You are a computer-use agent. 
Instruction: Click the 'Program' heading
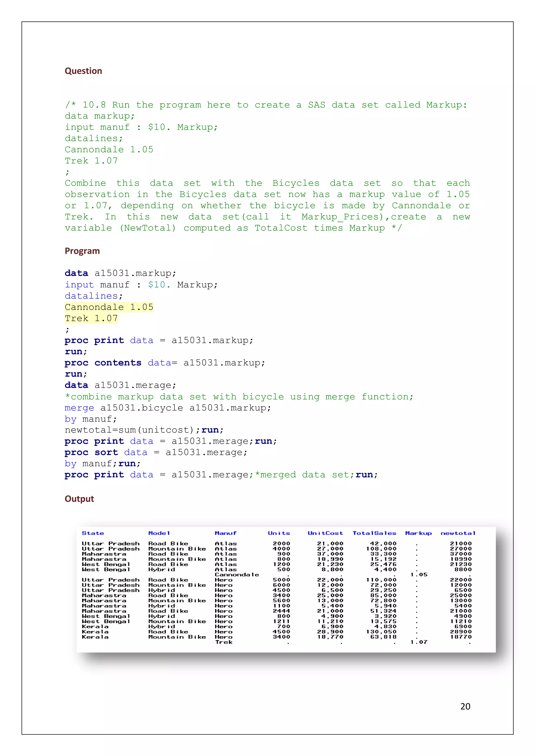pyautogui.click(x=82, y=251)
